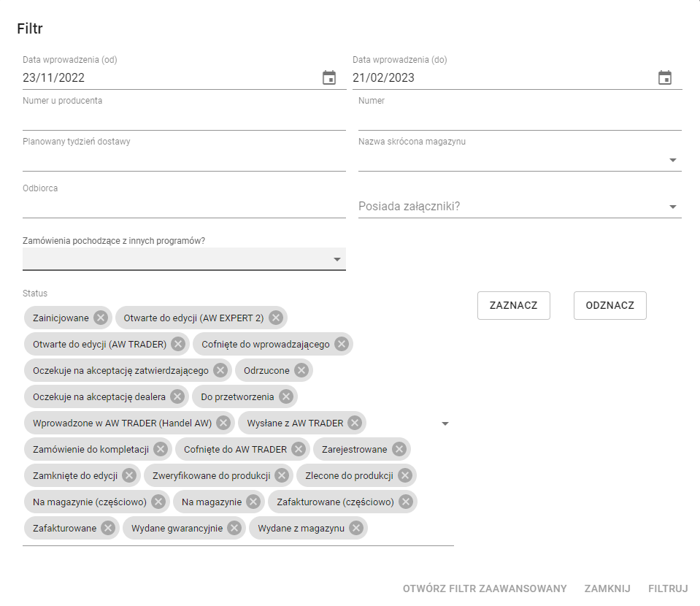Remove the Zarejestrowane status chip
The image size is (700, 606).
click(399, 449)
